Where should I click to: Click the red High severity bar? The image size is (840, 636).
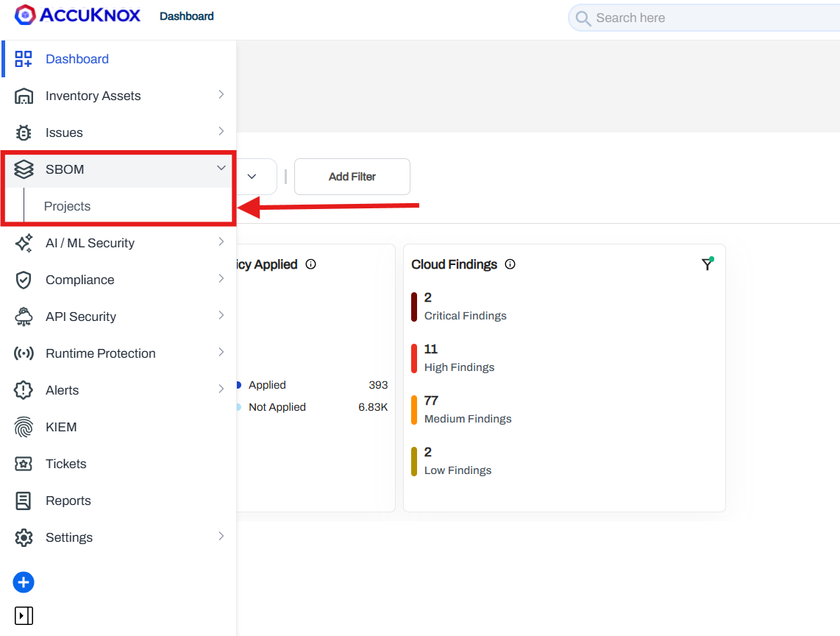pyautogui.click(x=414, y=358)
